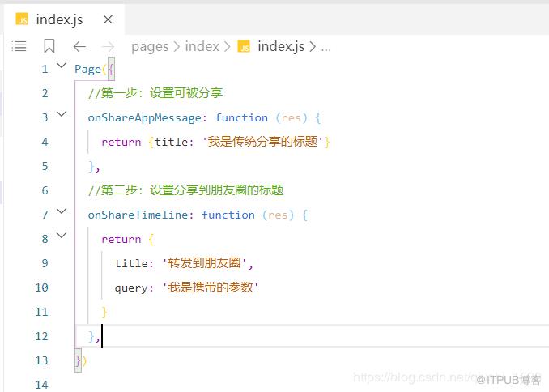
Task: Select the index.js editor tab
Action: pos(64,19)
